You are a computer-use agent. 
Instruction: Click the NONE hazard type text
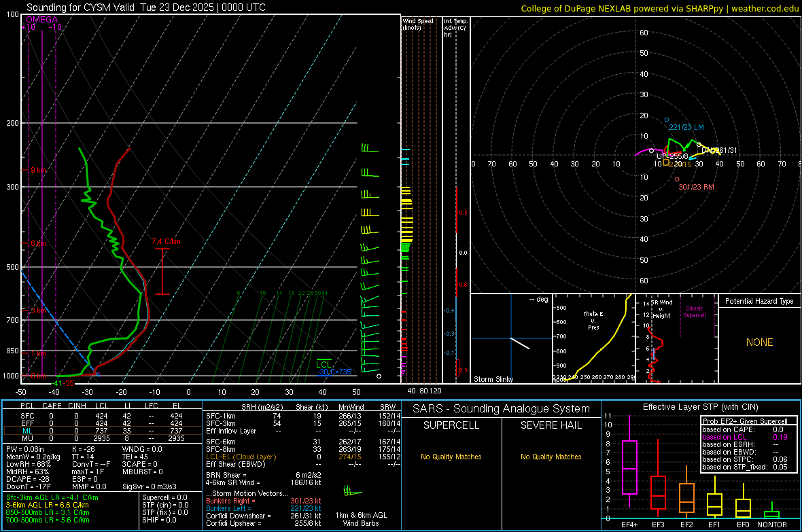(x=760, y=342)
